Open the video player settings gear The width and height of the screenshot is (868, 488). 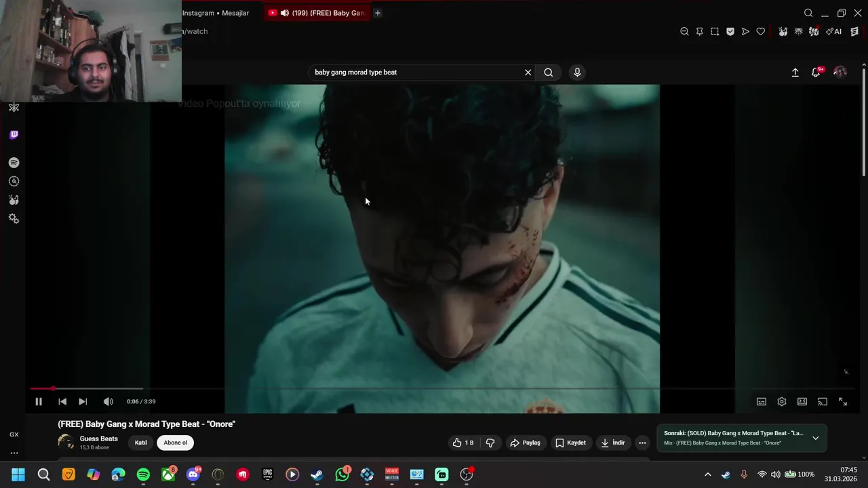(x=782, y=401)
